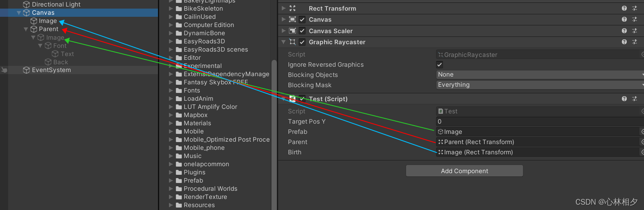Uncheck Ignore Reversed Graphics

pyautogui.click(x=439, y=64)
